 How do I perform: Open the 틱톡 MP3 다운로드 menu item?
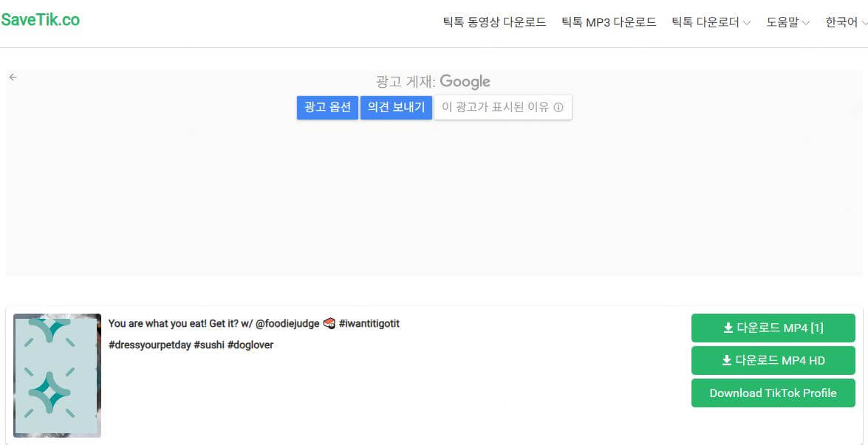point(609,23)
